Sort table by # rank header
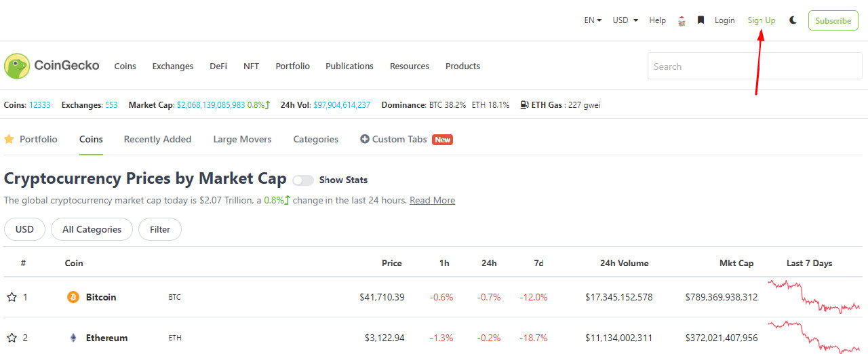Viewport: 868px width, 354px height. tap(23, 263)
